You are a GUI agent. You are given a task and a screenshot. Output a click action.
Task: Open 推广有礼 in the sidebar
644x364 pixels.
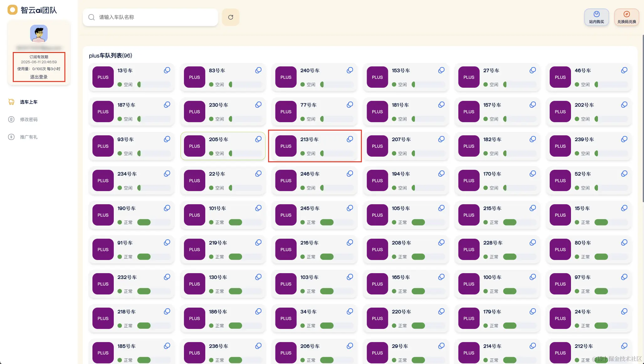29,137
